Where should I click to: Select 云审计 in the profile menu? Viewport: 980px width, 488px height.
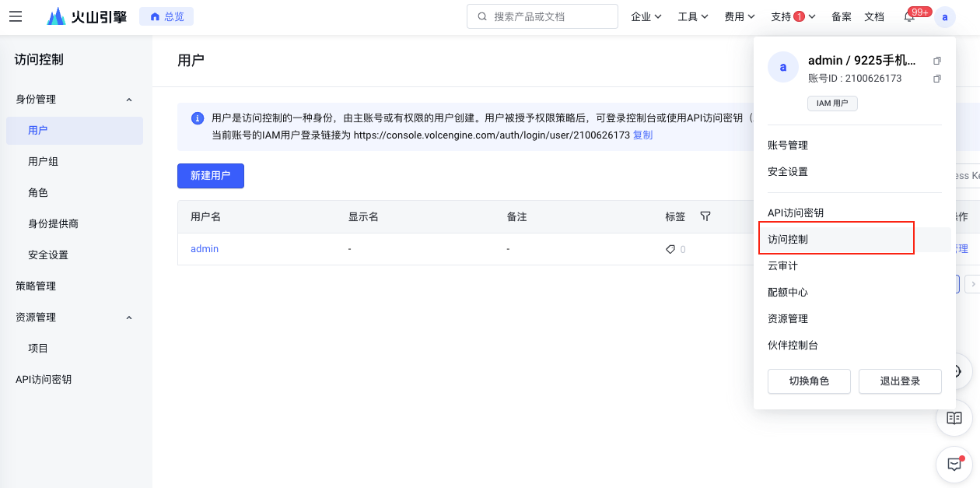(x=782, y=265)
